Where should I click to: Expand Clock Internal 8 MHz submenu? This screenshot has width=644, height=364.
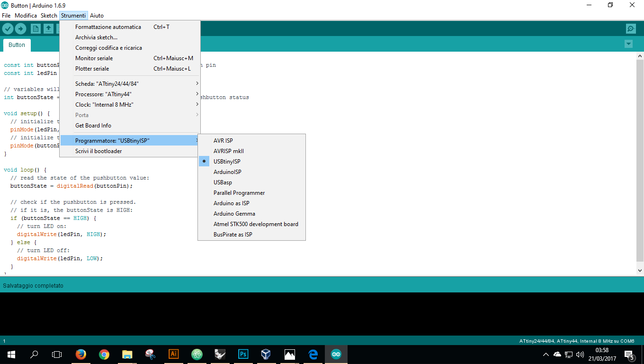tap(130, 105)
